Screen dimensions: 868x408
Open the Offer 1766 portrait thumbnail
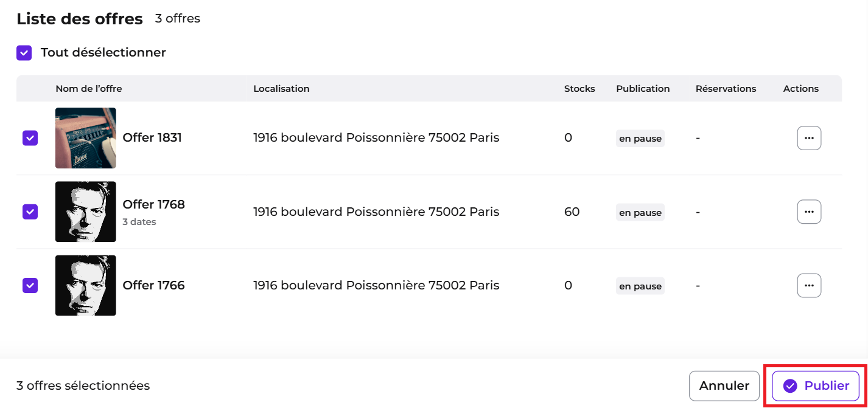[86, 285]
